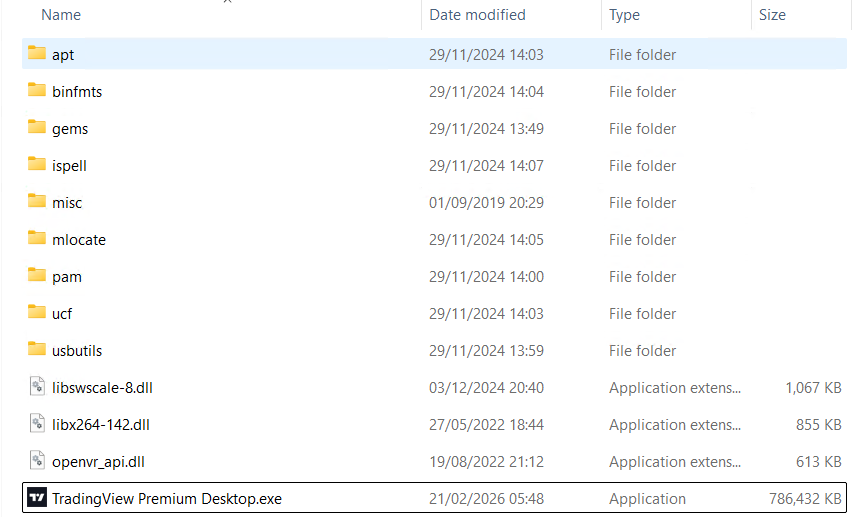Click the openvr_api.dll file name
857x517 pixels.
click(x=98, y=462)
